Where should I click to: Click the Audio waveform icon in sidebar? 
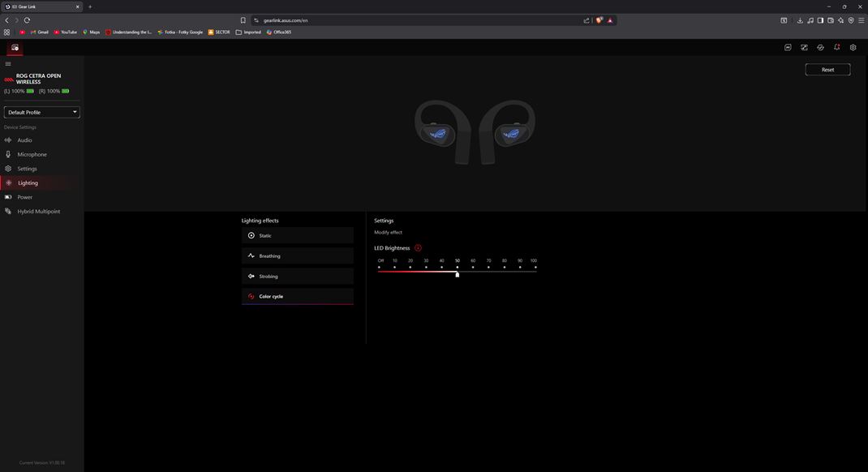coord(8,140)
